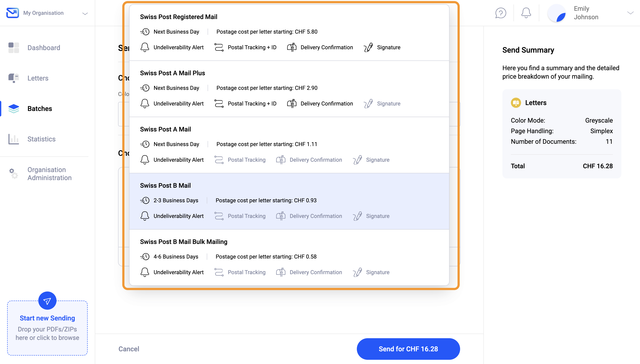This screenshot has height=364, width=640.
Task: Click the clock icon for Swiss Post B Mail
Action: [145, 201]
